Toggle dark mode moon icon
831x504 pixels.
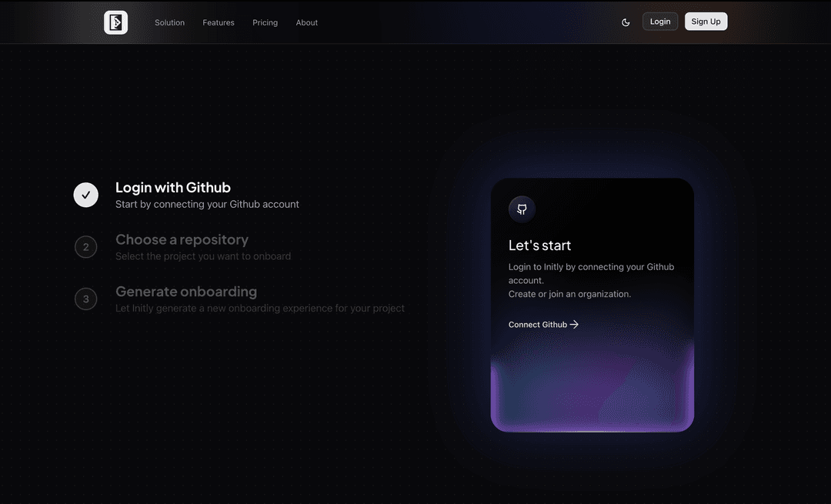pyautogui.click(x=626, y=22)
